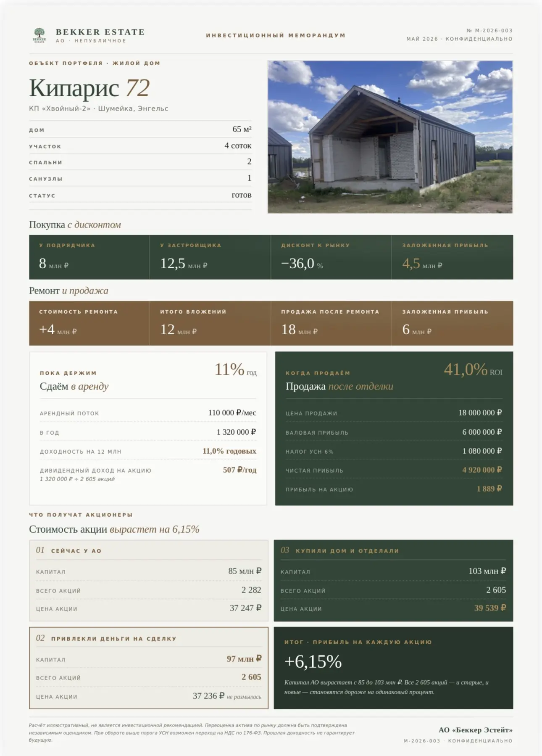Viewport: 542px width, 756px height.
Task: Click the '01 СЕЙЧАС У АО' card header
Action: pyautogui.click(x=69, y=550)
